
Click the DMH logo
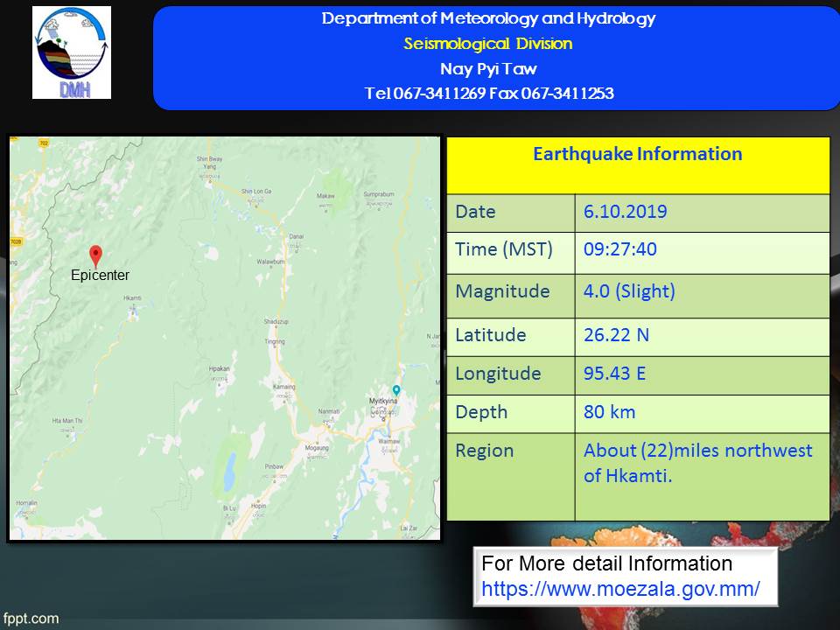click(x=72, y=53)
